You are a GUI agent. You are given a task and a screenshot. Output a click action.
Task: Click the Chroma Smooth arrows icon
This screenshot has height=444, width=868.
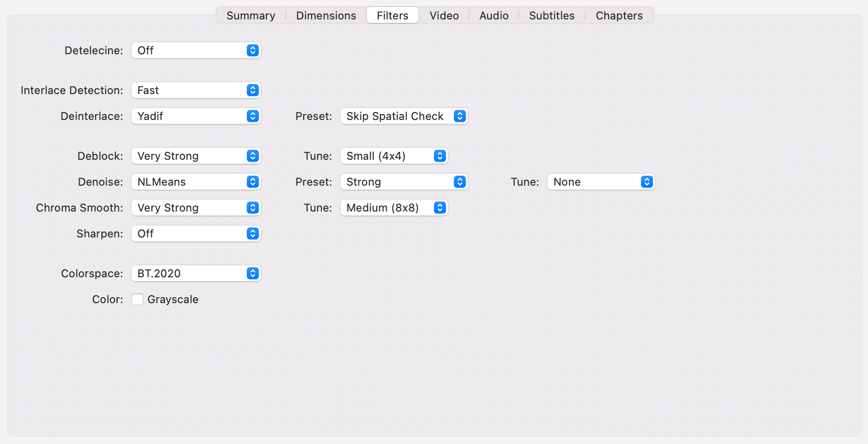point(253,208)
